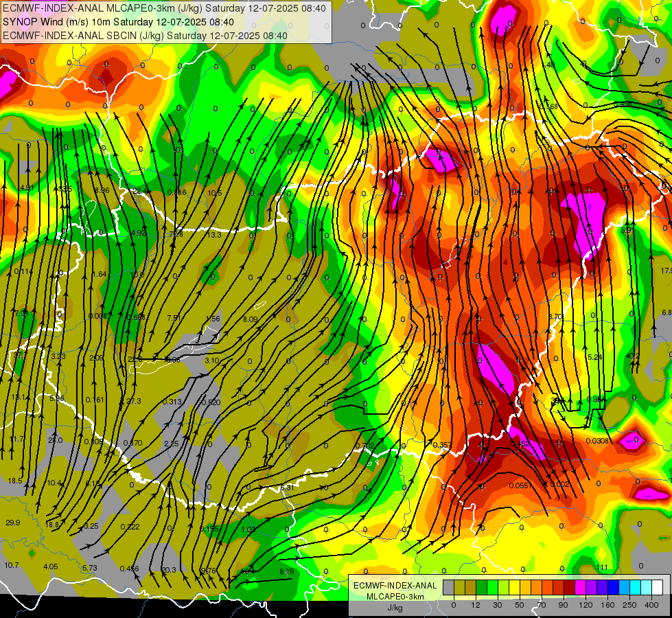Choose the cyan swatch in the legend scale
Screen dimensions: 672x618
(x=635, y=588)
